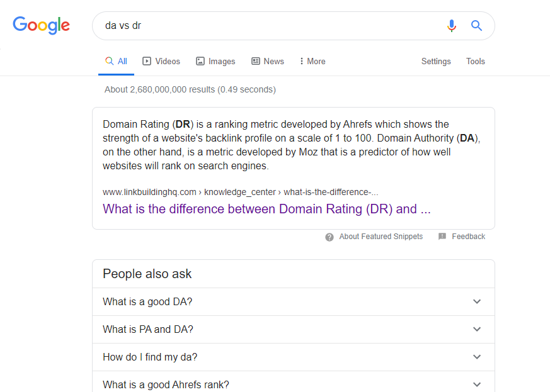This screenshot has height=392, width=550.
Task: Click the Feedback flag icon
Action: pos(442,237)
